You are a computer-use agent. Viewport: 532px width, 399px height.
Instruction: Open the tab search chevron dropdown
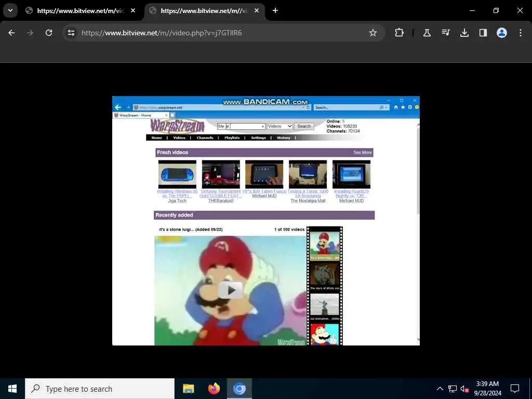[x=10, y=10]
